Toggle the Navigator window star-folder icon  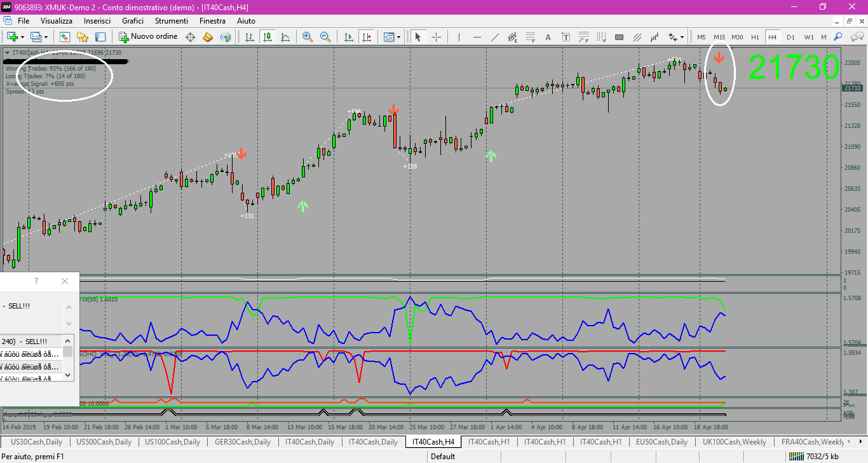82,37
